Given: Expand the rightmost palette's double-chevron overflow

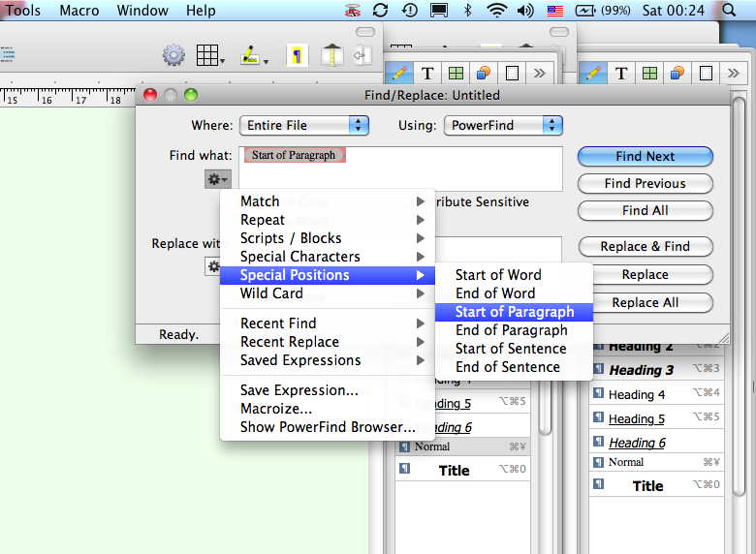Looking at the screenshot, I should (x=734, y=73).
